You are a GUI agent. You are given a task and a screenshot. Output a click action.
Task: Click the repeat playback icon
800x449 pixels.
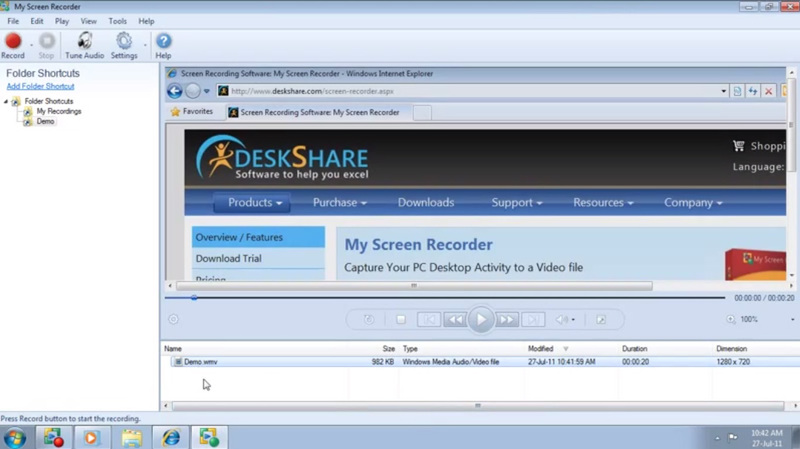pyautogui.click(x=369, y=319)
